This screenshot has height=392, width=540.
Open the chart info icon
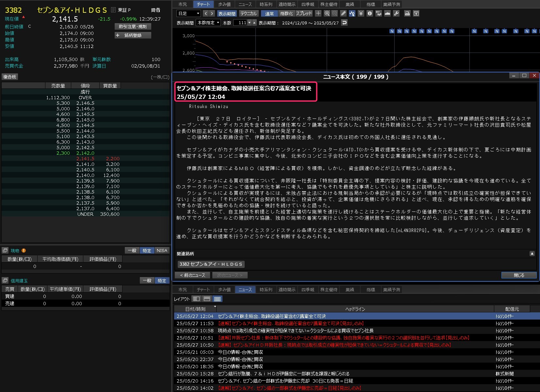[x=370, y=13]
